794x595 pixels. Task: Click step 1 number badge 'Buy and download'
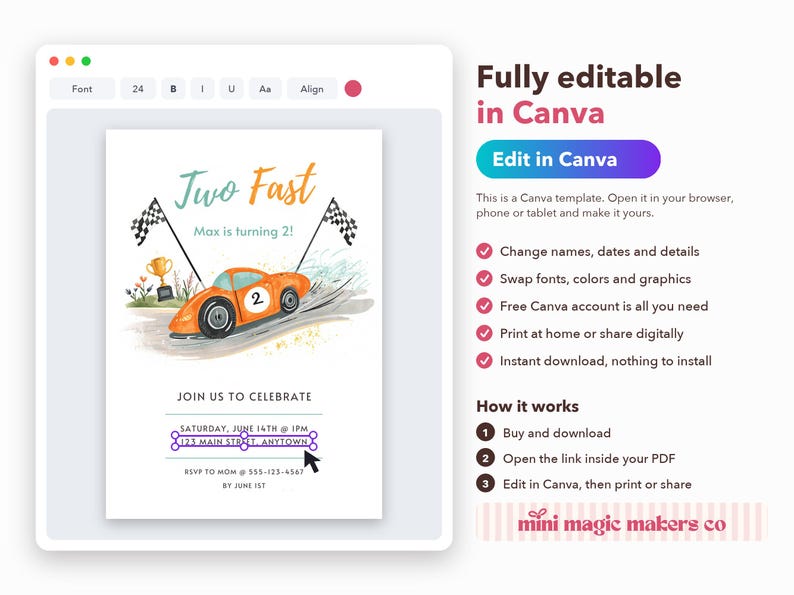tap(485, 432)
